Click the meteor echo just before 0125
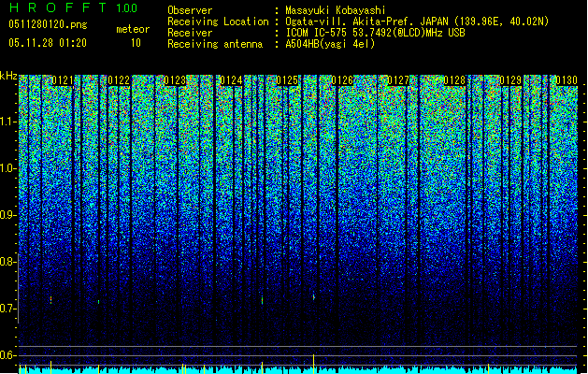The height and width of the screenshot is (374, 588). click(x=262, y=300)
